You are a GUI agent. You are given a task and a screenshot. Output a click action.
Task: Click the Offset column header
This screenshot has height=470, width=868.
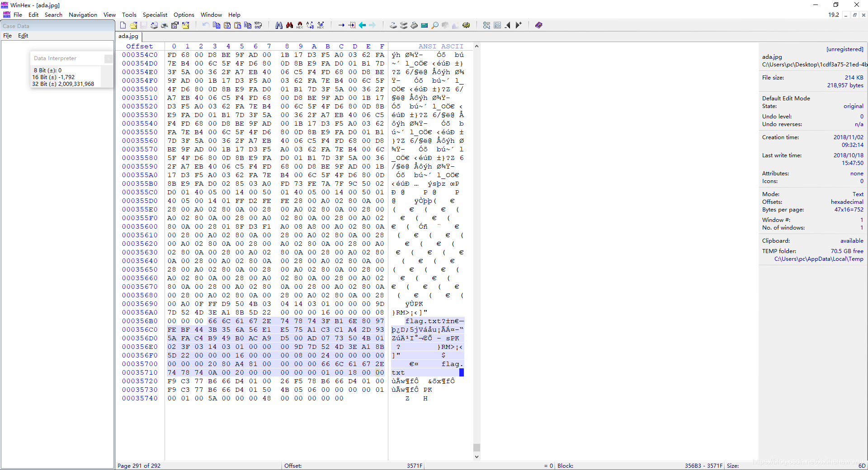click(139, 46)
